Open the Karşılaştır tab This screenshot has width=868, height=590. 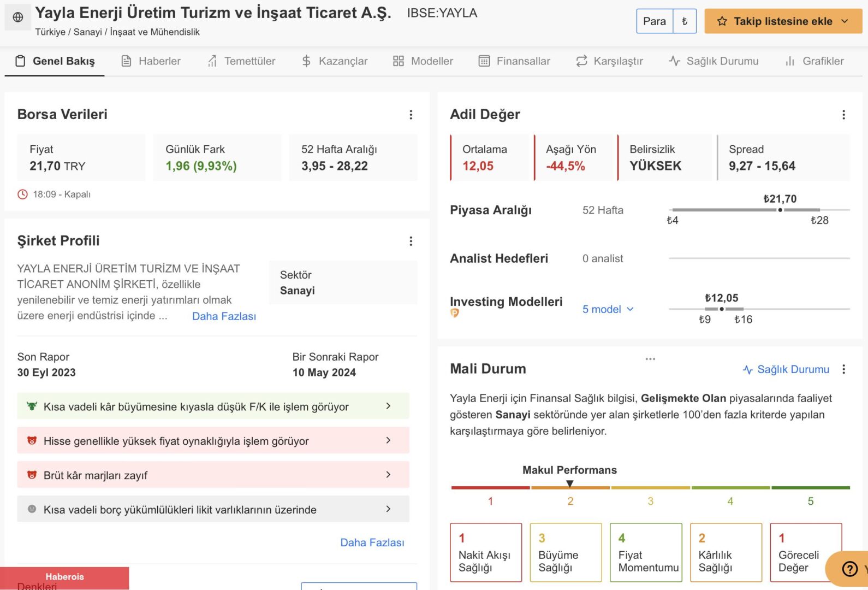[609, 61]
